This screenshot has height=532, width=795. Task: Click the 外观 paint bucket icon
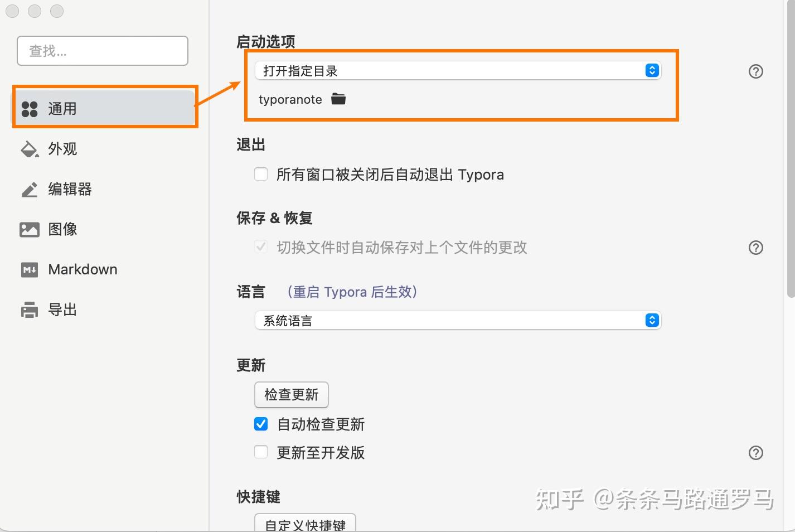[x=30, y=149]
